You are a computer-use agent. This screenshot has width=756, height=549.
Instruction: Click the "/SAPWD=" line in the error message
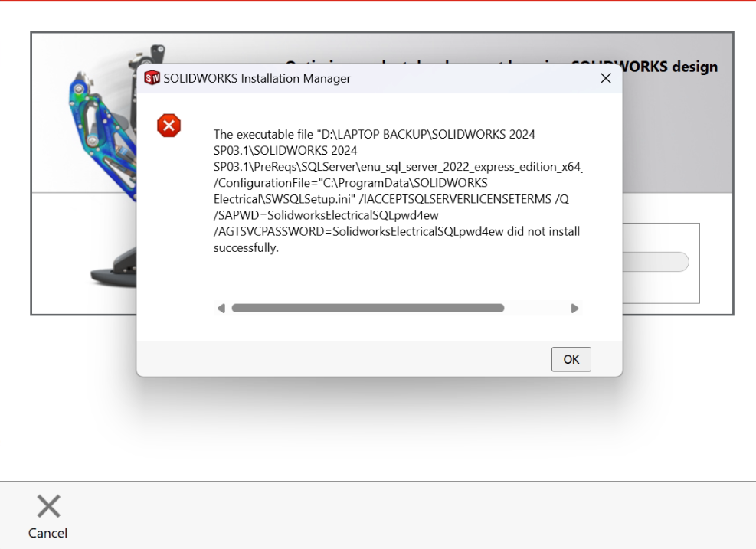point(326,215)
